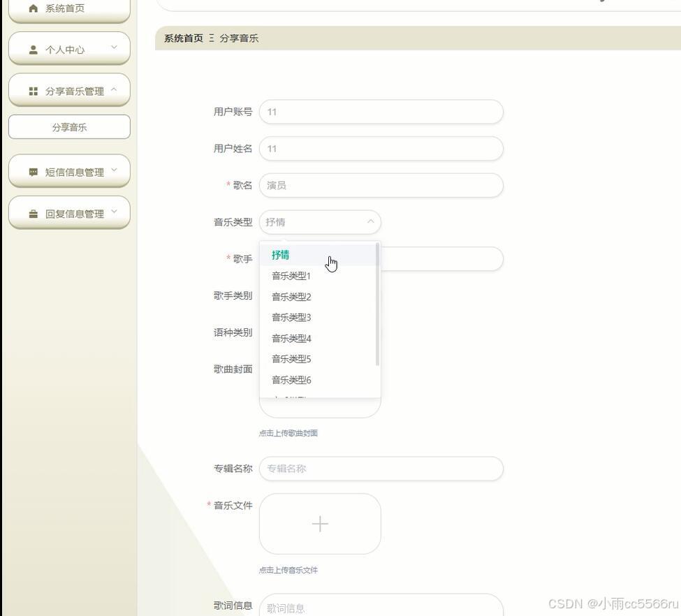Click the 系统首页 breadcrumb link
This screenshot has height=616, width=681.
pyautogui.click(x=183, y=38)
